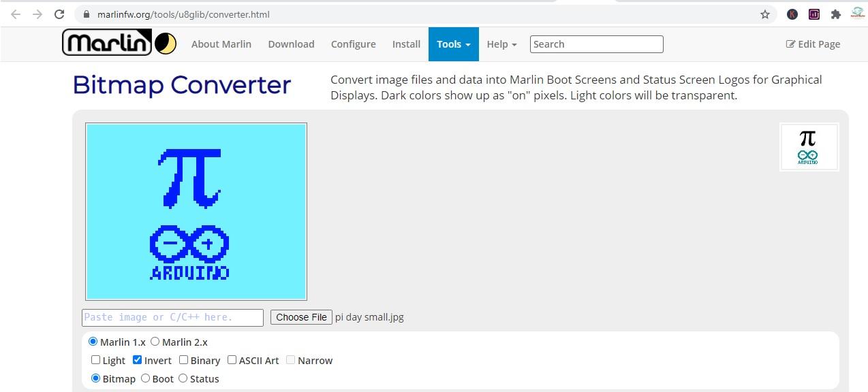The width and height of the screenshot is (868, 392).
Task: Click the padlock site info icon
Action: point(85,14)
